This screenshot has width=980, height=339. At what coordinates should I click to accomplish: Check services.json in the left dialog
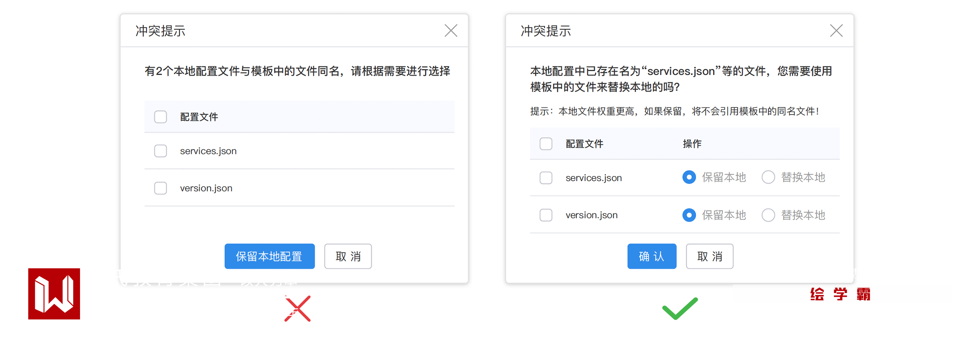(x=161, y=151)
